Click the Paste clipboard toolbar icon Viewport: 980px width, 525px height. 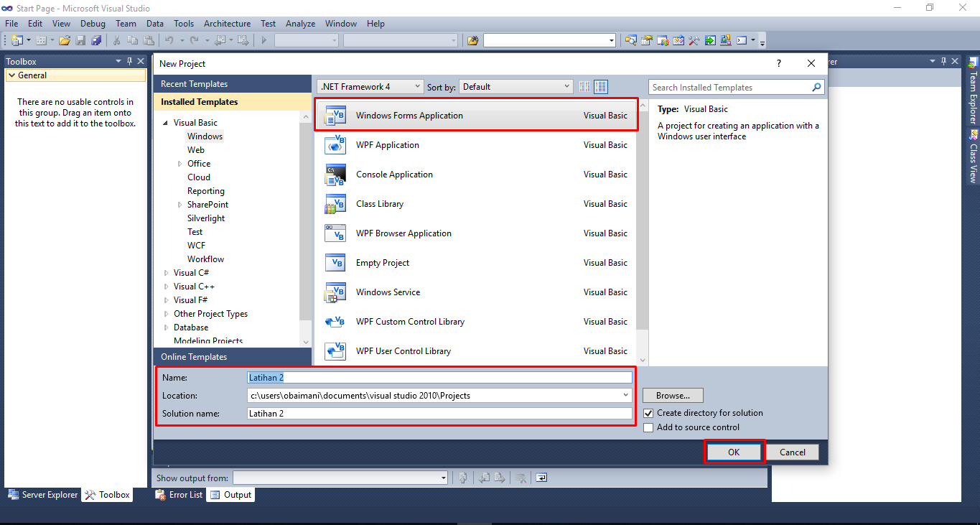coord(149,40)
